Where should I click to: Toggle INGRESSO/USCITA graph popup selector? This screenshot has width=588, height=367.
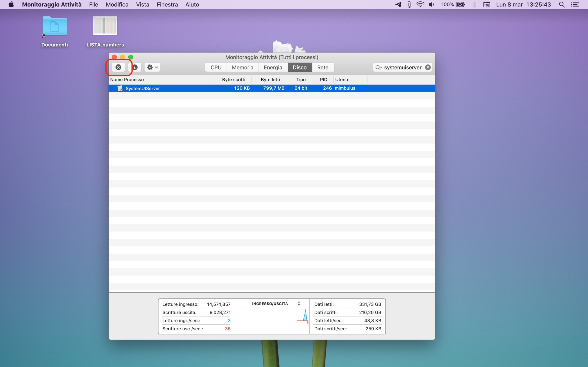299,304
